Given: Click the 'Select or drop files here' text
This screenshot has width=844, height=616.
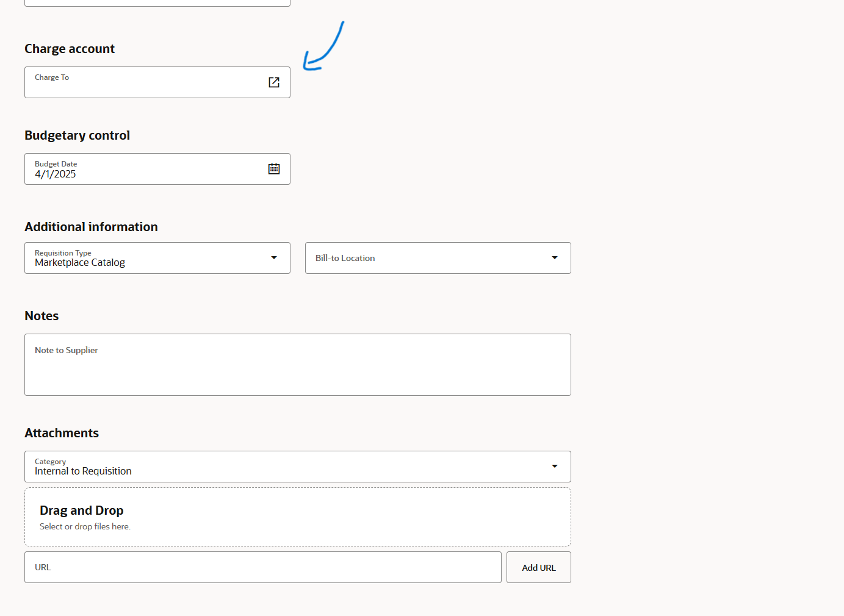Looking at the screenshot, I should tap(85, 526).
